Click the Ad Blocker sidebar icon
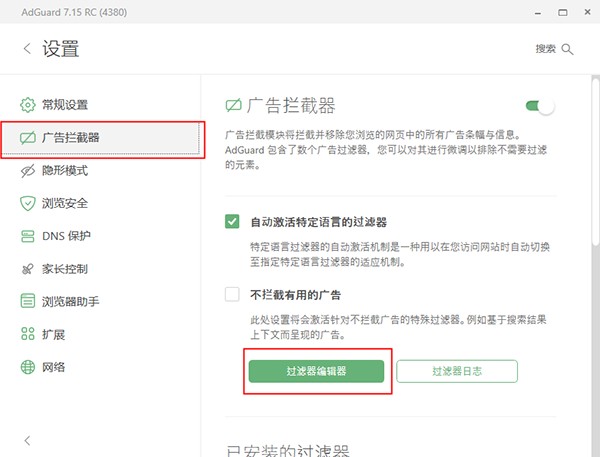Screen dimensions: 600x457 point(27,138)
